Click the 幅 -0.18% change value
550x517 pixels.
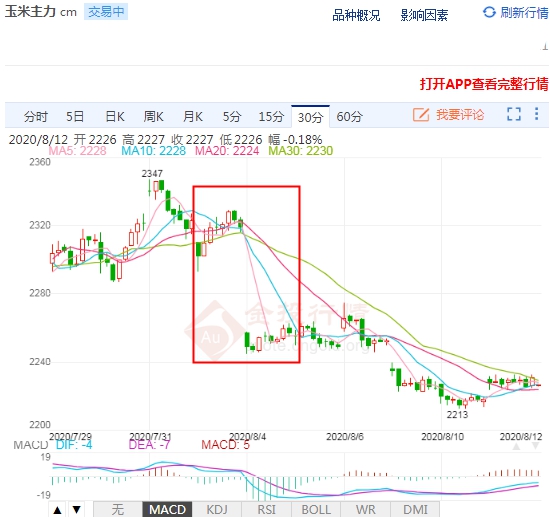pyautogui.click(x=295, y=140)
